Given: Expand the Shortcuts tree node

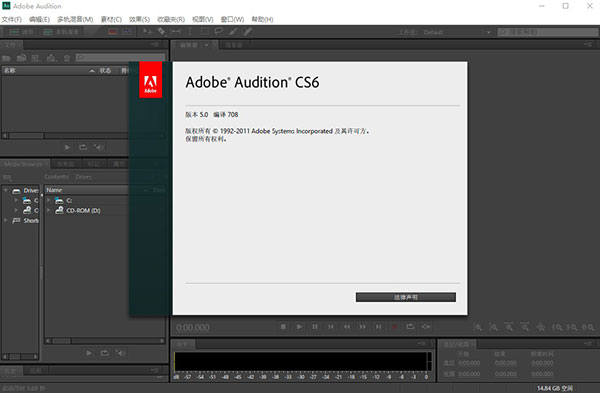Looking at the screenshot, I should tap(6, 220).
